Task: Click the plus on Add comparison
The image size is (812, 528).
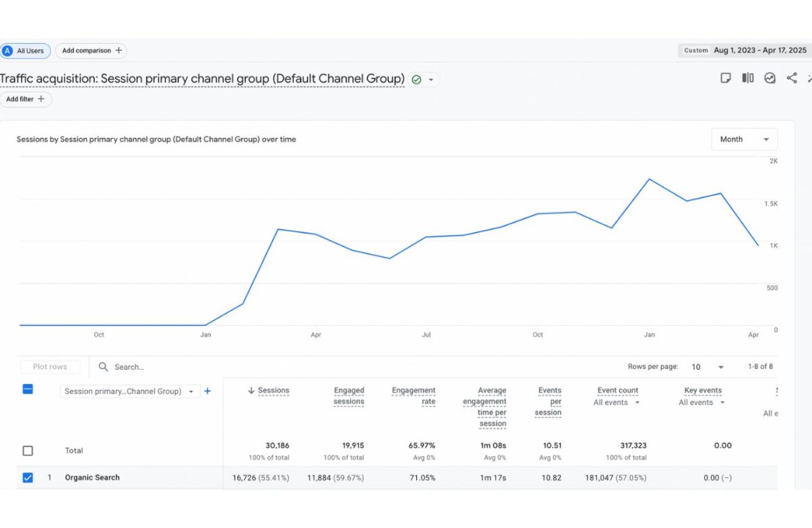Action: (119, 50)
